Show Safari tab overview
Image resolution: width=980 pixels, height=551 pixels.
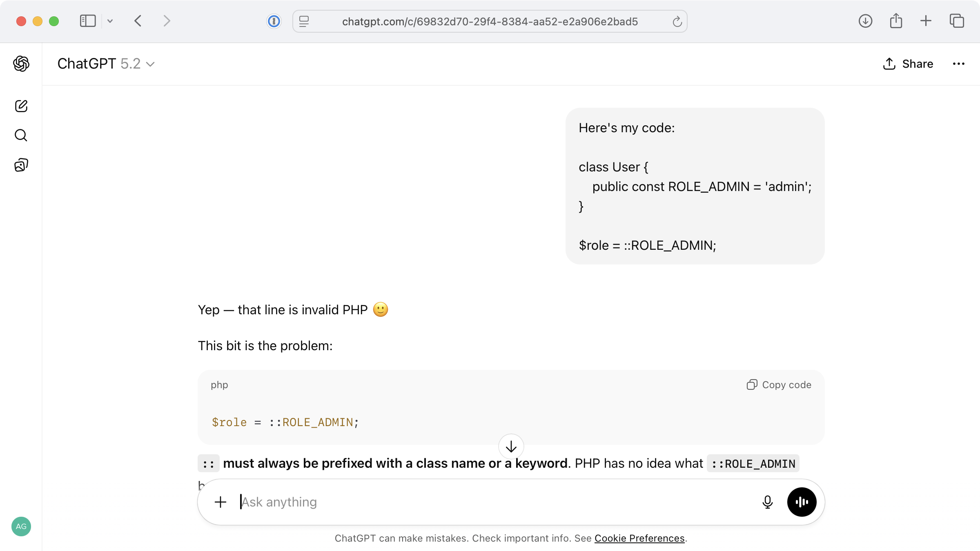[957, 21]
